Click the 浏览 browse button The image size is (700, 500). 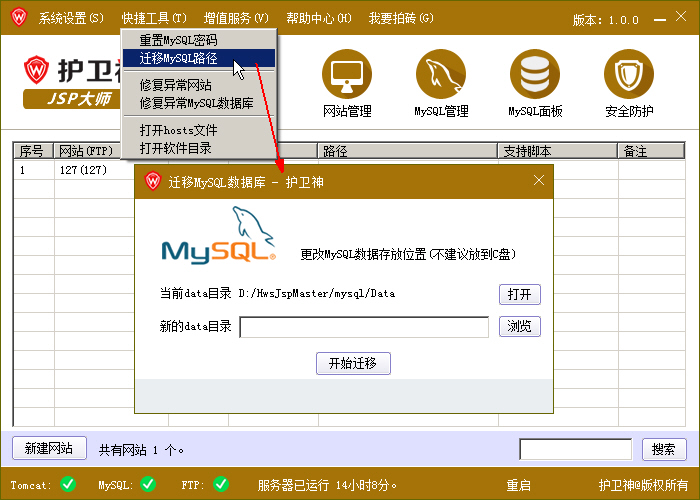point(520,326)
